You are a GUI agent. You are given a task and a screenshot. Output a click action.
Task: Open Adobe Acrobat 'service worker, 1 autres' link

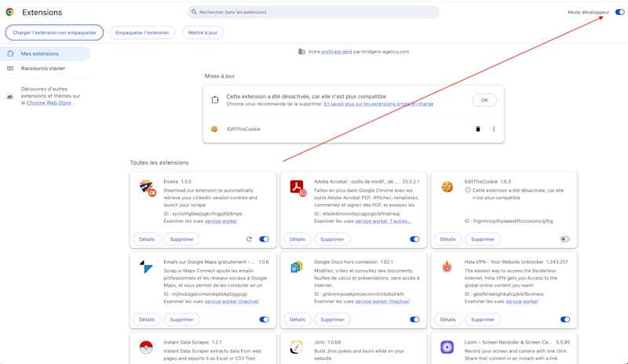pos(383,221)
